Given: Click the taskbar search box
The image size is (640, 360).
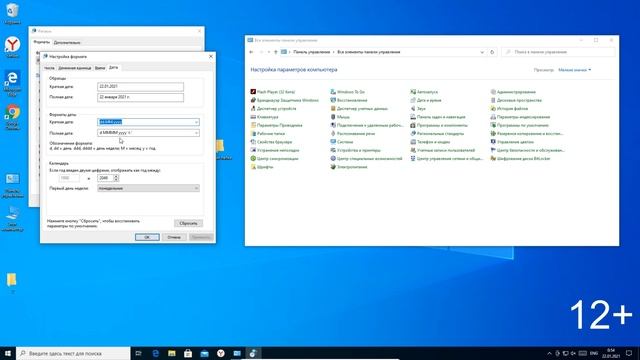Looking at the screenshot, I should [x=73, y=353].
